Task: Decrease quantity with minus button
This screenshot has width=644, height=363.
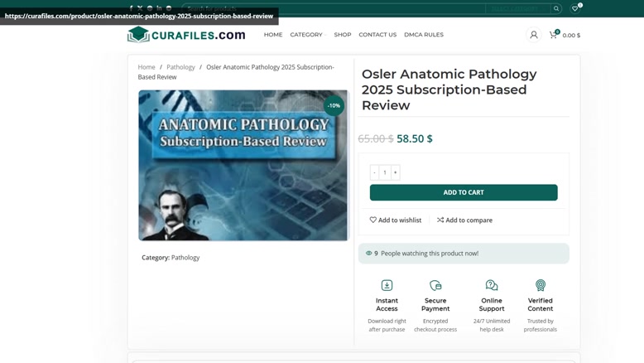Action: [x=374, y=172]
